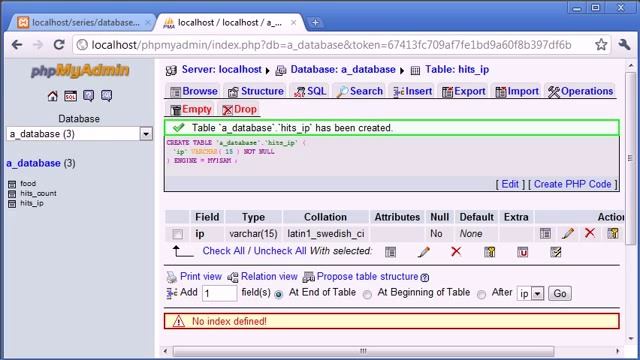Screen dimensions: 640x360
Task: Go to phpMyAdmin home via house icon
Action: coord(52,96)
